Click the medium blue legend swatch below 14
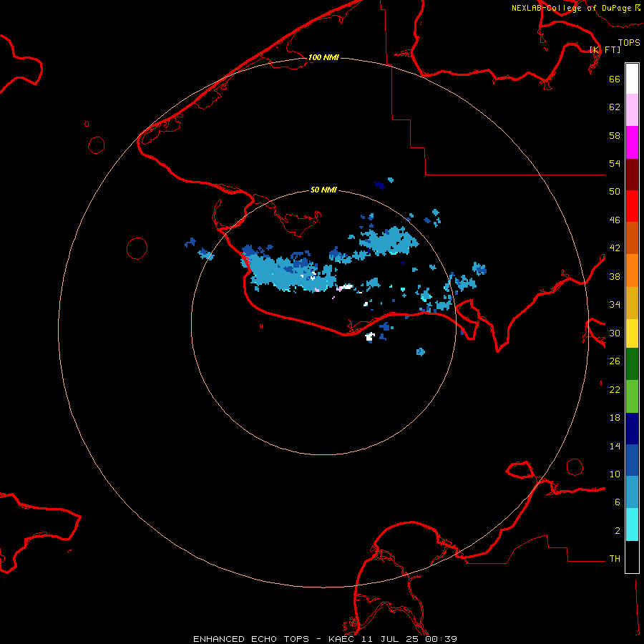 [x=632, y=460]
